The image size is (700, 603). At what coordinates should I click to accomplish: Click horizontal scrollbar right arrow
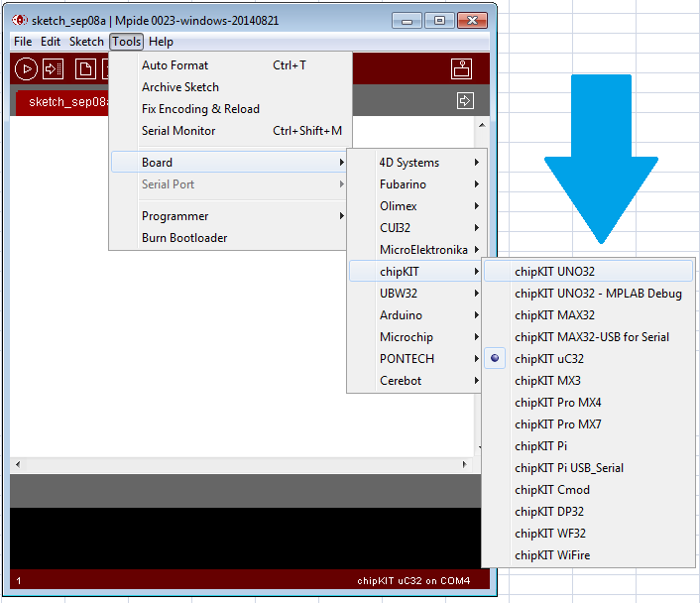(x=465, y=464)
